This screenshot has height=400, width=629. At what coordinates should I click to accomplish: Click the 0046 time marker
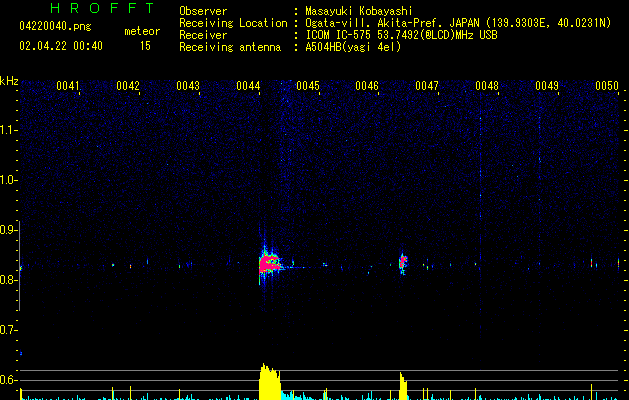[367, 86]
